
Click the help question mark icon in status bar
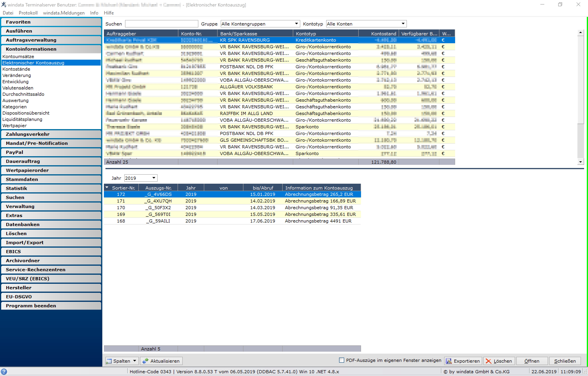4,372
